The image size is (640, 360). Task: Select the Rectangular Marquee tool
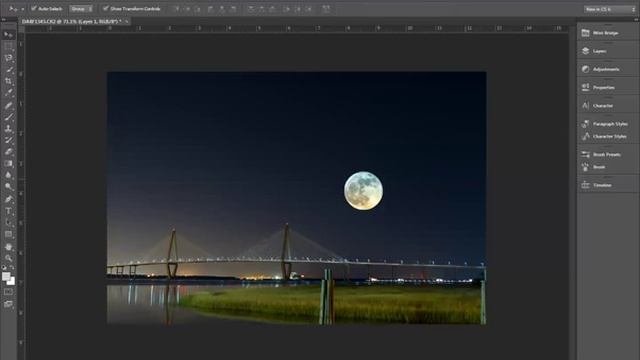8,47
